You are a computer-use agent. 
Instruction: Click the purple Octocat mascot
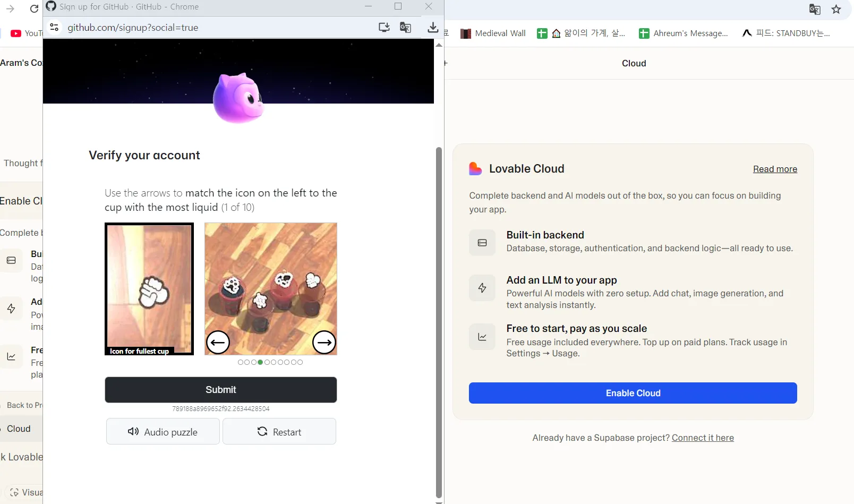point(238,98)
